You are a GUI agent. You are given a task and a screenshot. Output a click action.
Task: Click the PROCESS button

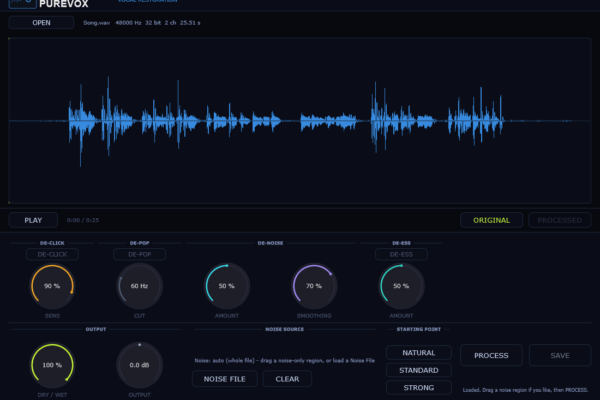click(491, 355)
